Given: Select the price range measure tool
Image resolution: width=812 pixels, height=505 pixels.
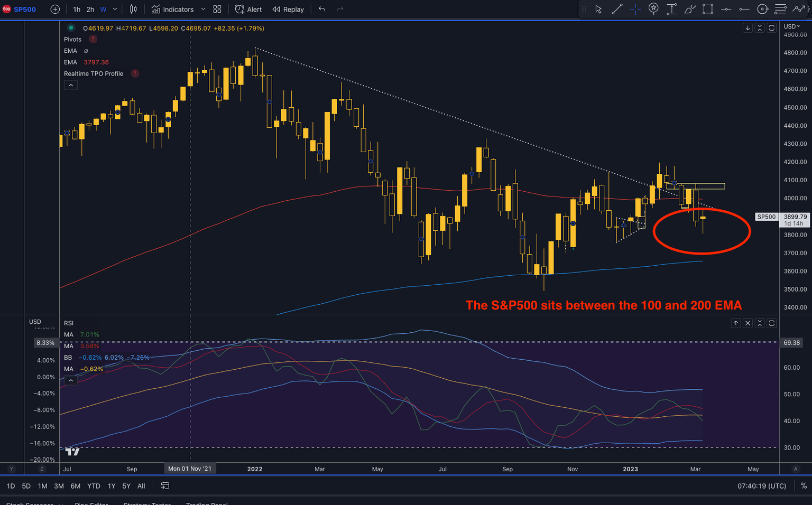Looking at the screenshot, I should (x=672, y=9).
